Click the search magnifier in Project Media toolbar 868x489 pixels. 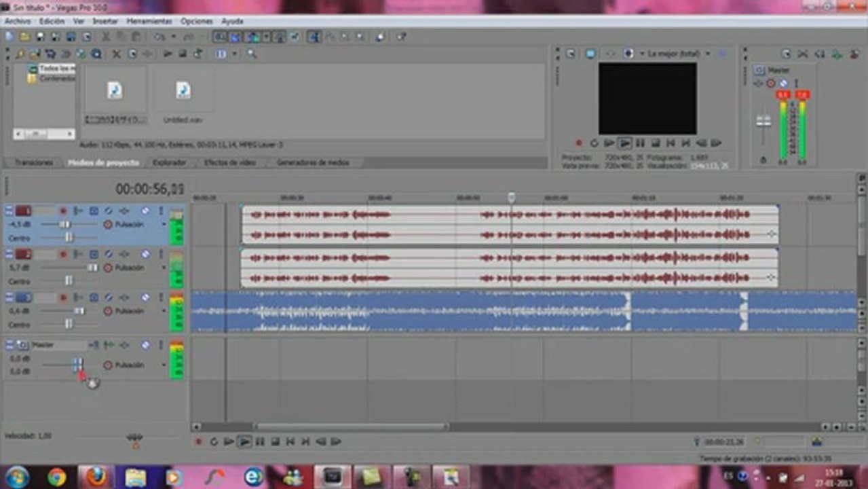pyautogui.click(x=252, y=54)
